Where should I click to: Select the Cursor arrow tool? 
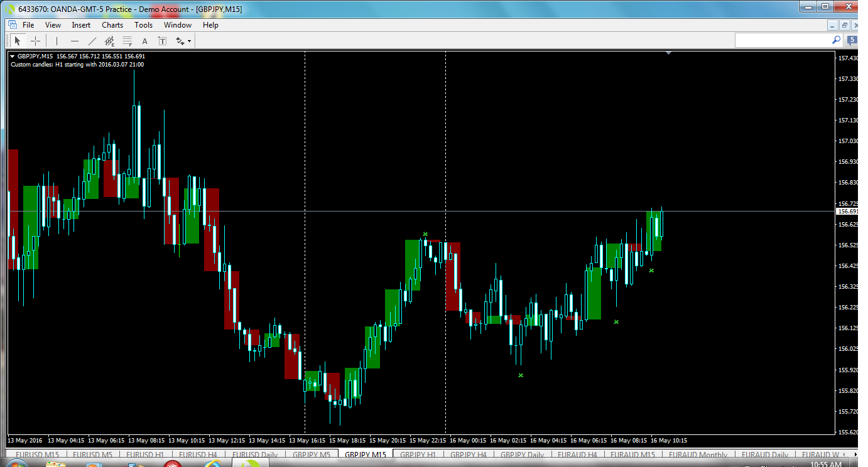tap(18, 41)
